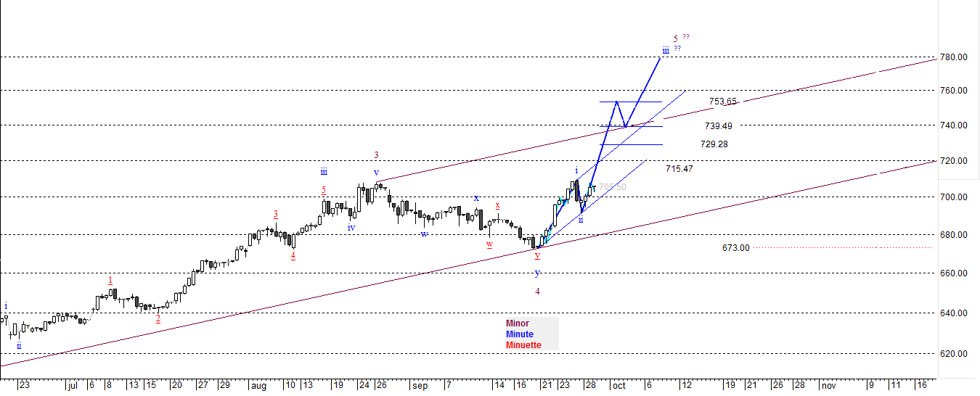Click the jul month label on date axis
Viewport: 980px width, 396px height.
click(71, 387)
